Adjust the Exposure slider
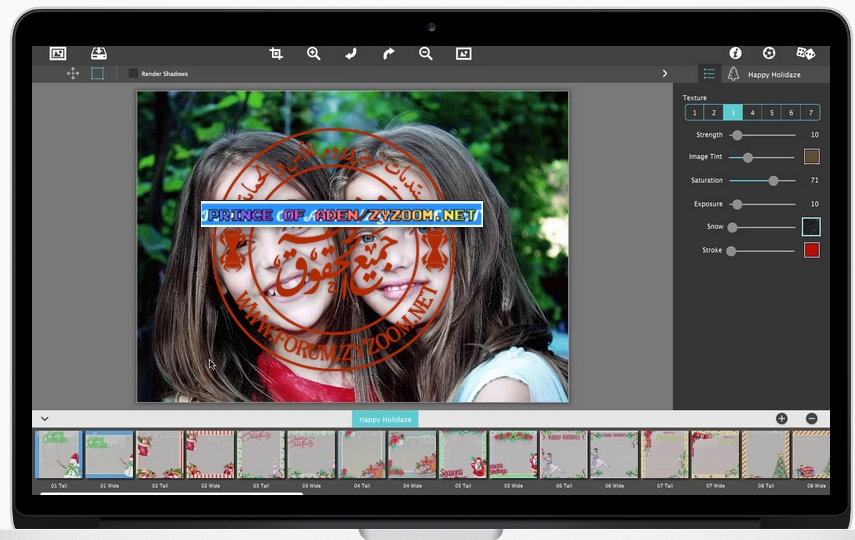 coord(762,204)
